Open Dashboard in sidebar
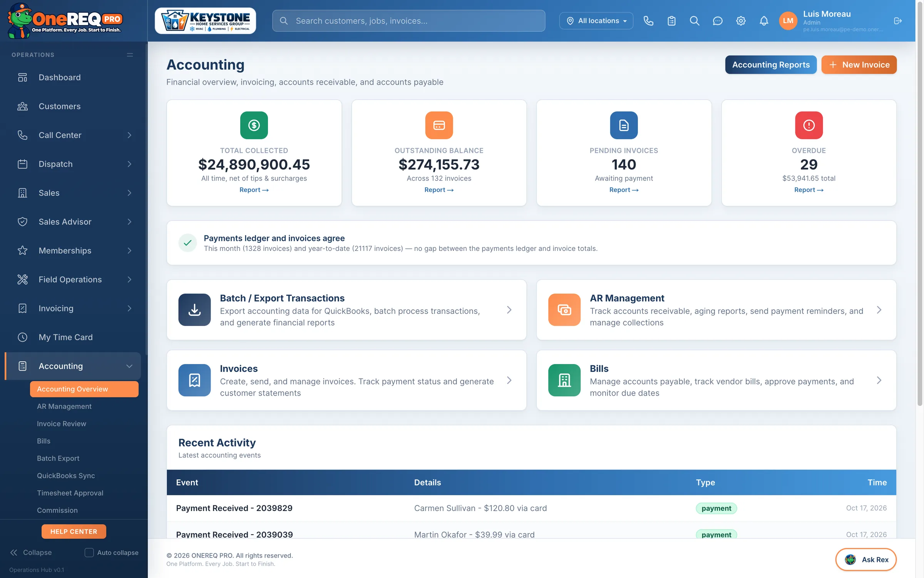The width and height of the screenshot is (924, 578). point(73,77)
